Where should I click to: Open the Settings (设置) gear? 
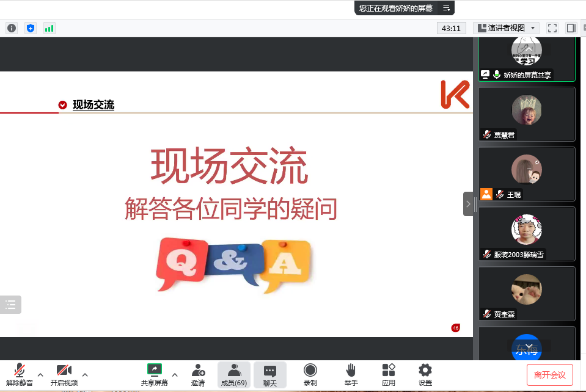(425, 374)
